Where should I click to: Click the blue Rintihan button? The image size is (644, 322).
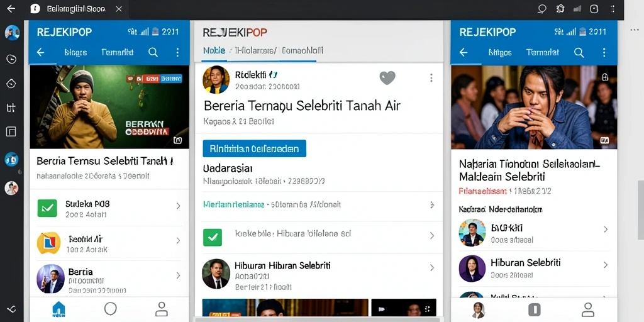pos(254,148)
